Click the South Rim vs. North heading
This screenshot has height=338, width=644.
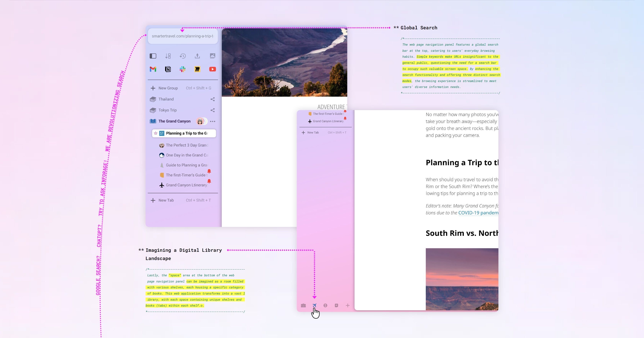(462, 233)
